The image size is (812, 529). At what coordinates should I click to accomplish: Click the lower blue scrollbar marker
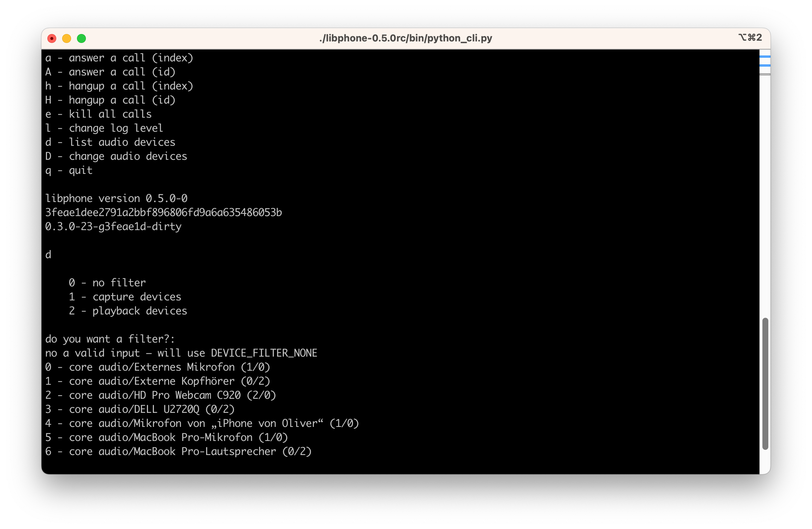765,65
